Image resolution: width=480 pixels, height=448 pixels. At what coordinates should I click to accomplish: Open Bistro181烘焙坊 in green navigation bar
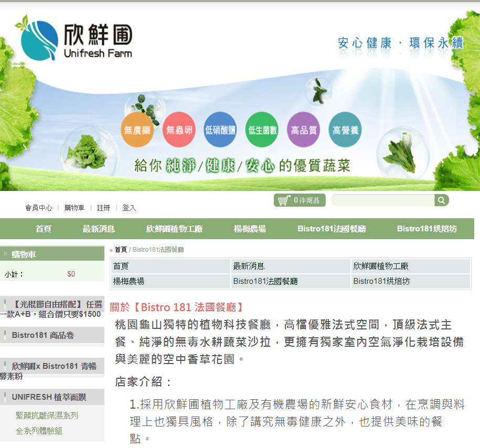click(426, 229)
